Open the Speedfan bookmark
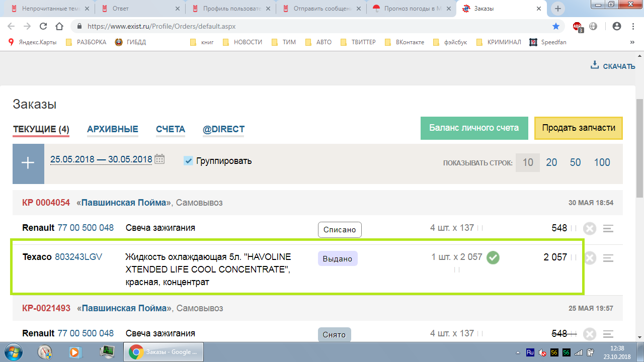644x362 pixels. 548,42
